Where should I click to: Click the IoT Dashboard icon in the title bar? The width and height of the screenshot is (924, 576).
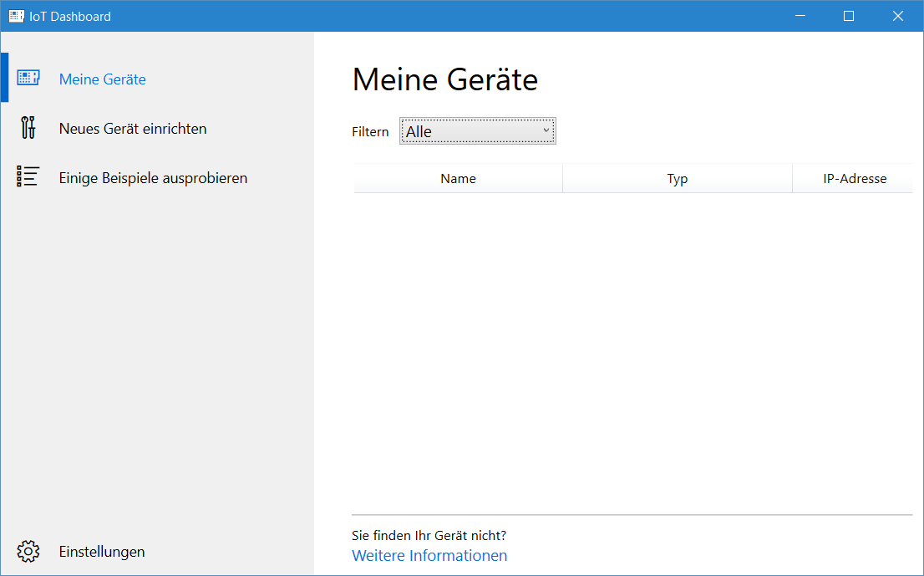click(13, 15)
